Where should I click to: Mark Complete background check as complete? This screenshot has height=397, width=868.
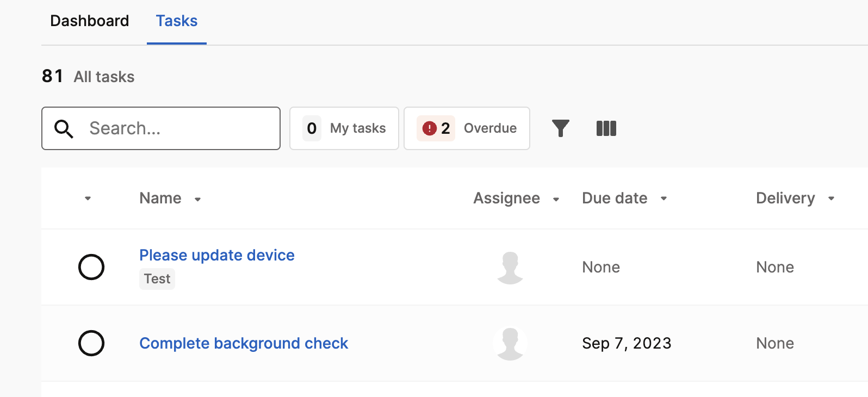pos(91,343)
